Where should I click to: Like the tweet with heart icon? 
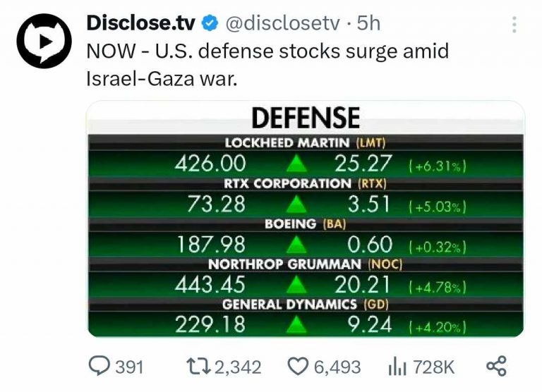point(296,367)
